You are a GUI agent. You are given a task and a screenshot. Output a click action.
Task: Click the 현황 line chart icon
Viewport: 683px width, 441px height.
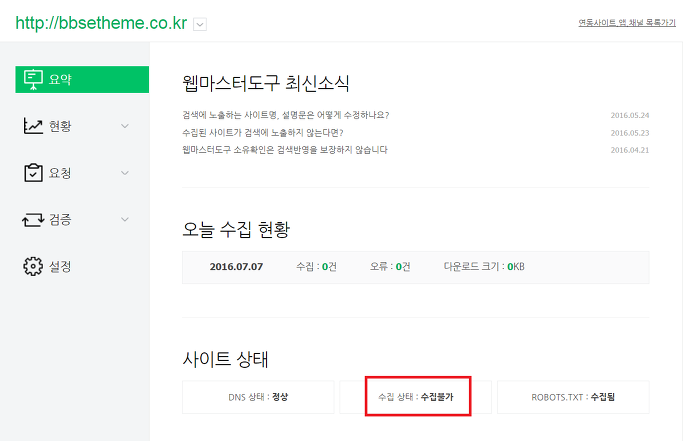[33, 126]
